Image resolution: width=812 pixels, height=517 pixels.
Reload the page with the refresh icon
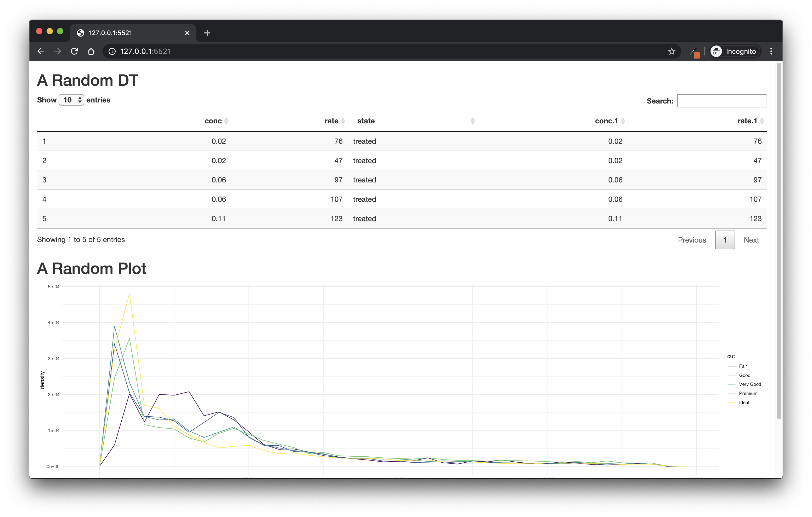click(75, 51)
